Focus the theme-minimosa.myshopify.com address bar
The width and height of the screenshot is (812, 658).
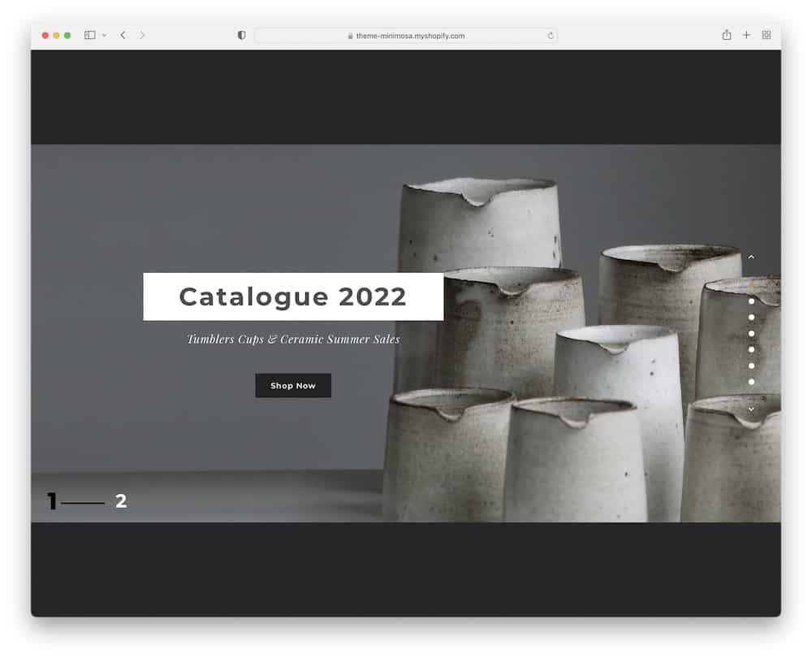point(406,36)
